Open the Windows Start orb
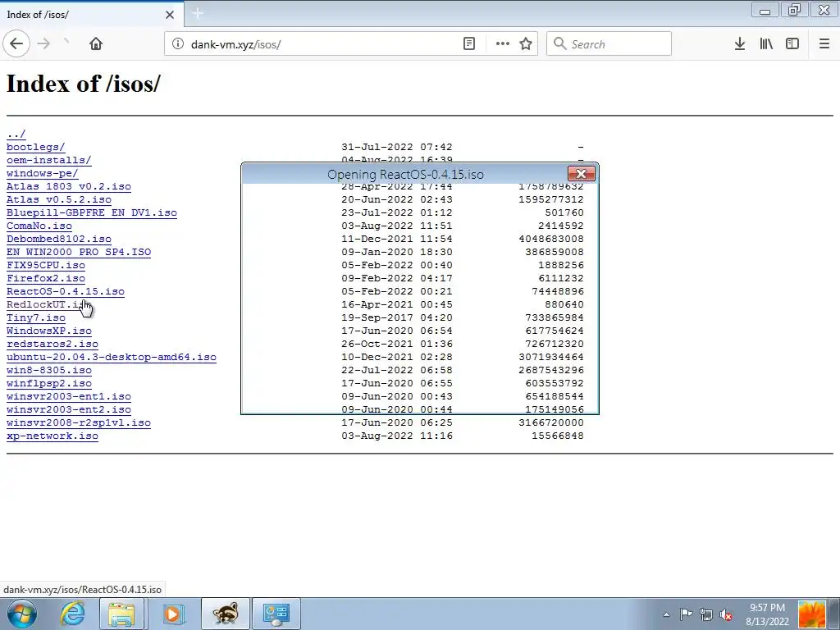The width and height of the screenshot is (840, 630). [x=21, y=614]
